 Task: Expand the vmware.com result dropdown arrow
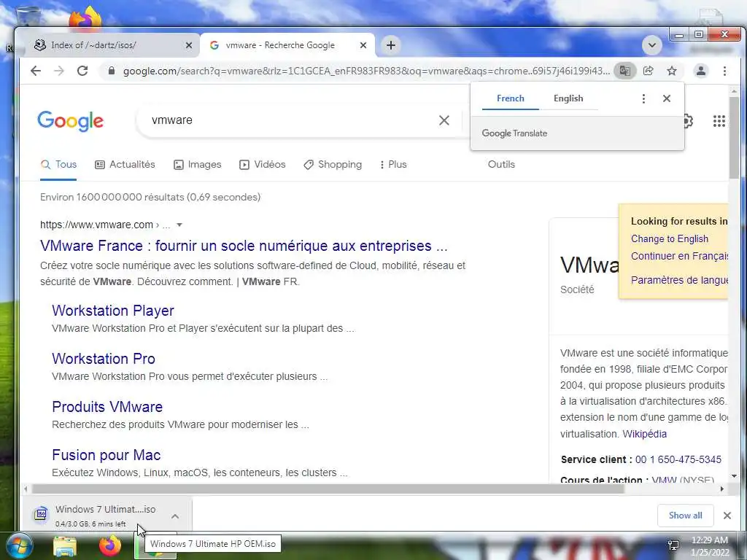pyautogui.click(x=179, y=225)
